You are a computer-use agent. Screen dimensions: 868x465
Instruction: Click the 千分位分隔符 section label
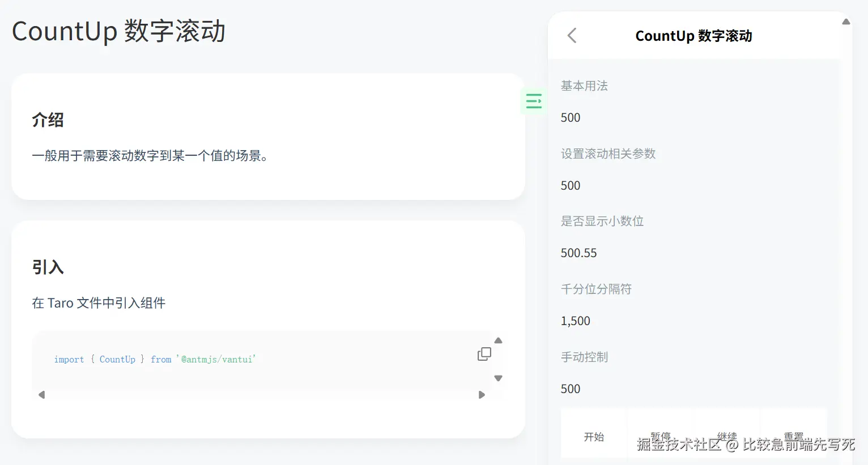click(596, 289)
